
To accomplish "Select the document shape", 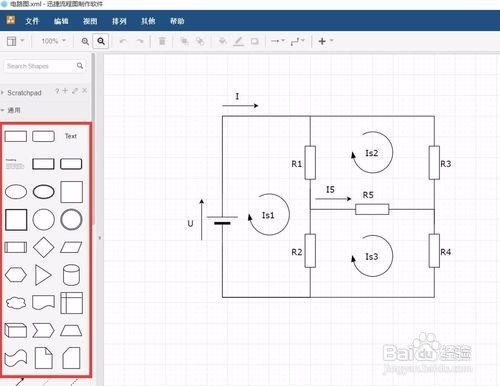I will tap(43, 303).
